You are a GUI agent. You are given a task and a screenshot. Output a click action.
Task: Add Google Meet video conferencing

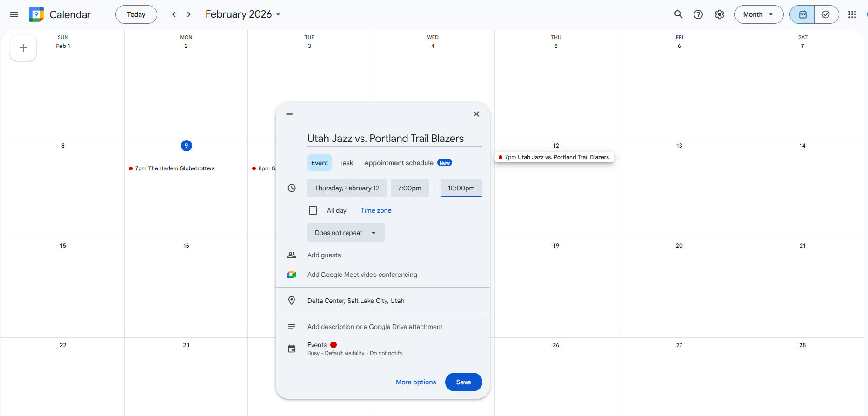[x=362, y=275]
